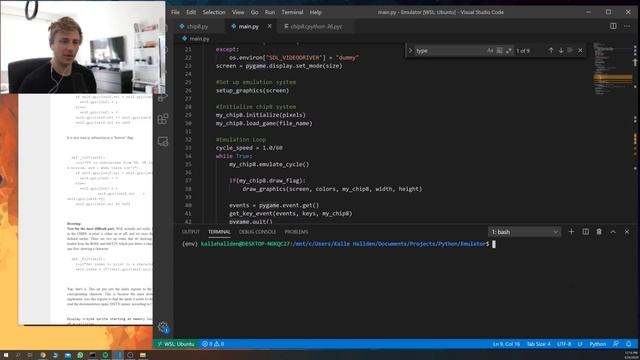
Task: Go to next find match
Action: point(561,50)
